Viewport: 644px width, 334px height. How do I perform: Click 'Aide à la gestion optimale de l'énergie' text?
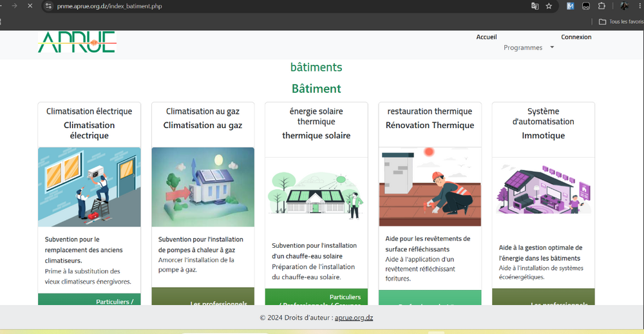[540, 253]
